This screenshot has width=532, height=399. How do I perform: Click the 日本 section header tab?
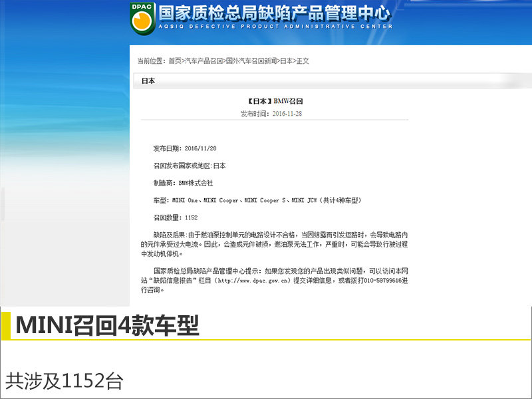point(148,80)
